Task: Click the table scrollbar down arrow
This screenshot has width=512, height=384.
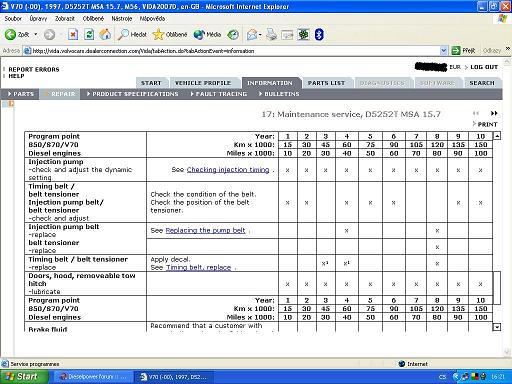Action: point(497,327)
